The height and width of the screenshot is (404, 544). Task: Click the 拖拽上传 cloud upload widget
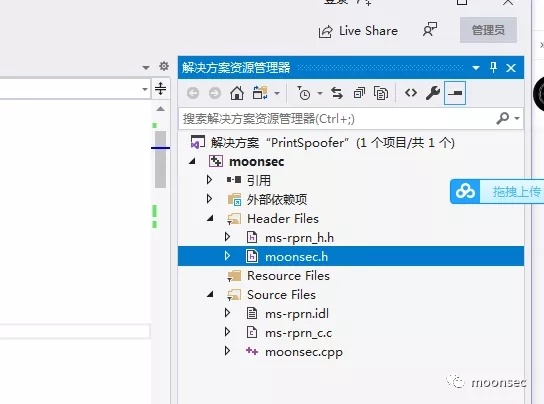tap(497, 192)
